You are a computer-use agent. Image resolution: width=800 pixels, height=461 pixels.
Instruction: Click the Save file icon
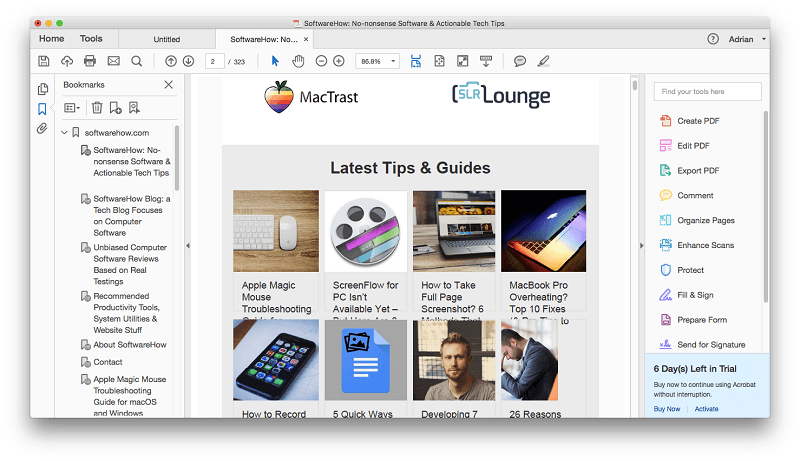pos(44,61)
